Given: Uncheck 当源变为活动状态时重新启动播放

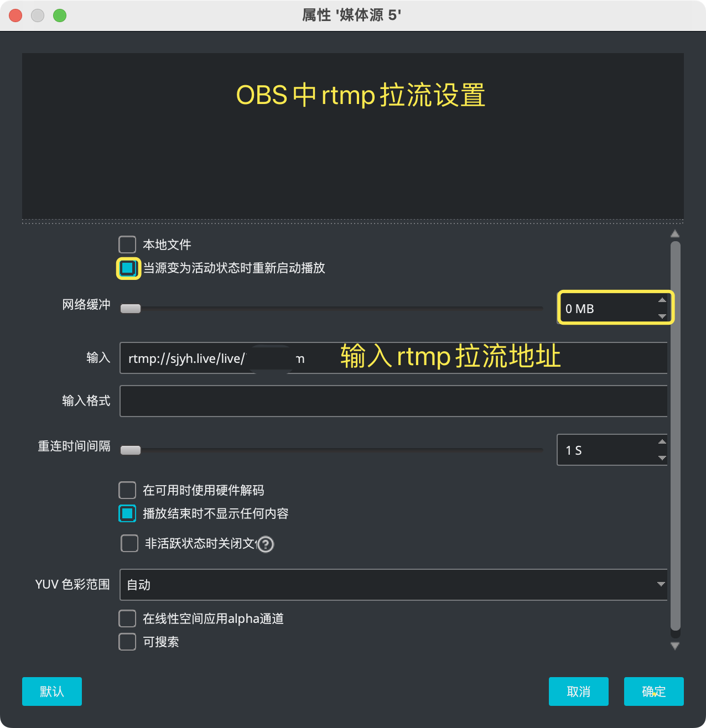Looking at the screenshot, I should point(128,268).
